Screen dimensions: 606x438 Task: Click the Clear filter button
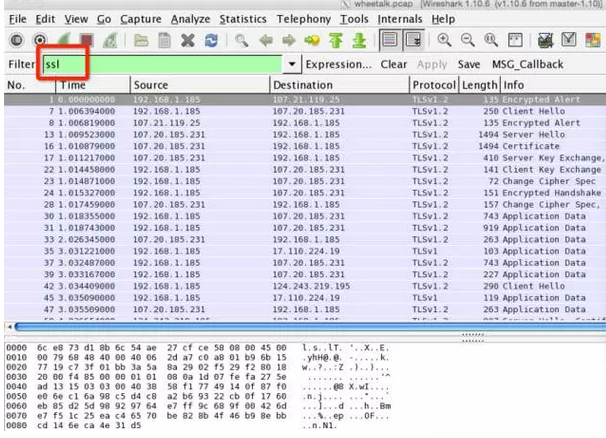(x=394, y=65)
